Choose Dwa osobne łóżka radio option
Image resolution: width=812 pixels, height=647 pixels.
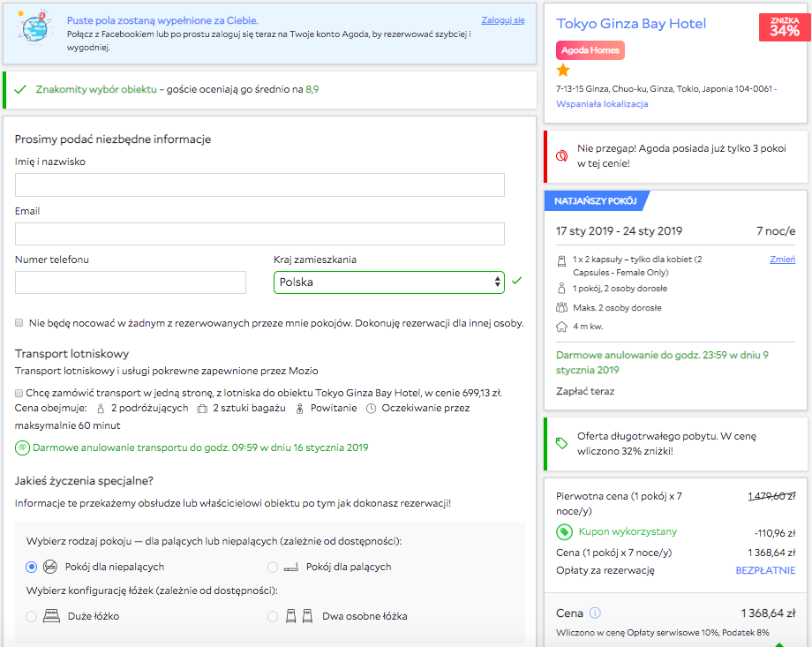point(273,616)
